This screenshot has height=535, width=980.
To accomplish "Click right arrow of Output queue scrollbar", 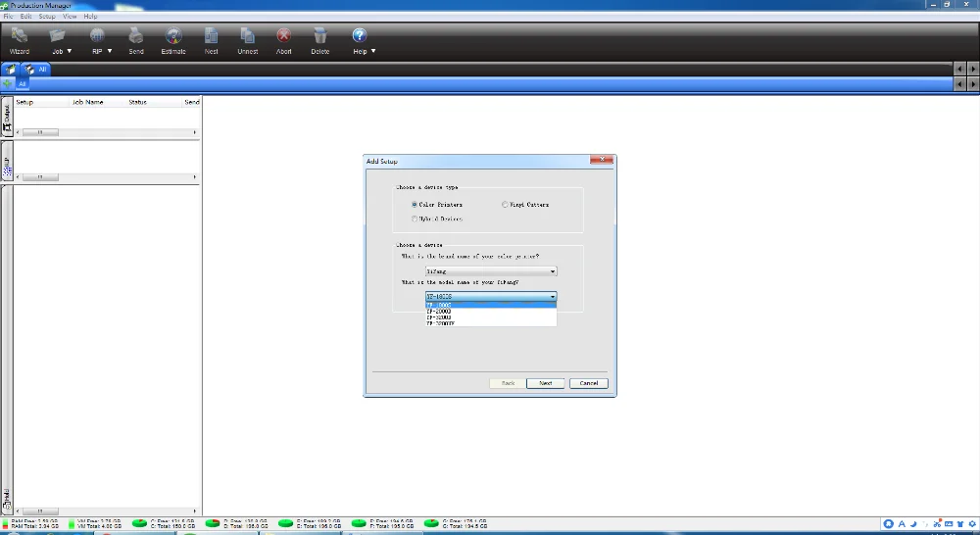I will coord(195,132).
